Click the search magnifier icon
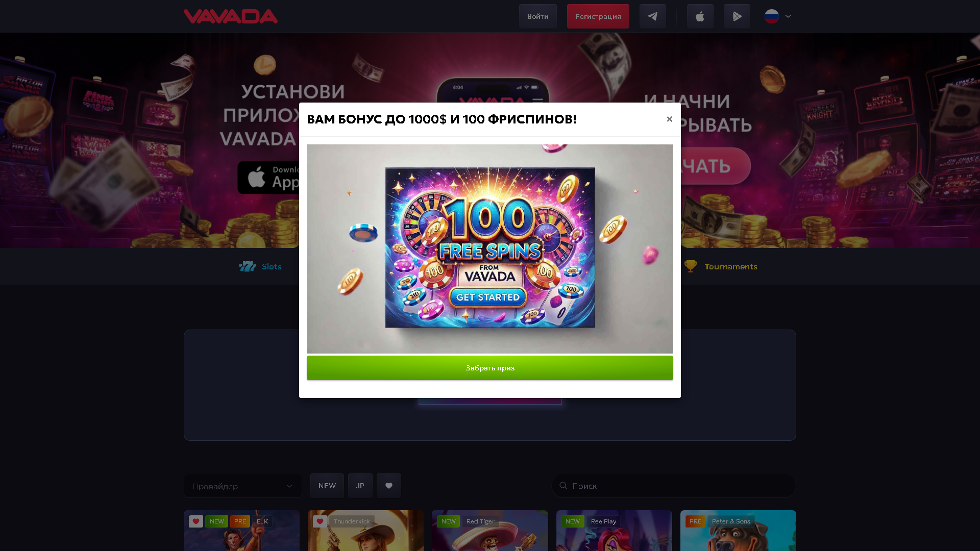This screenshot has height=551, width=980. 563,486
